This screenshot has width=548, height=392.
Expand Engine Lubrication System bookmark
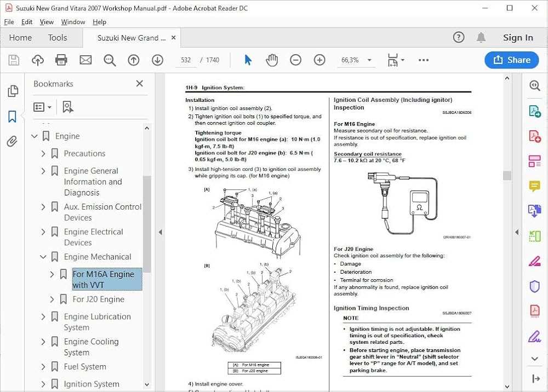click(x=43, y=316)
